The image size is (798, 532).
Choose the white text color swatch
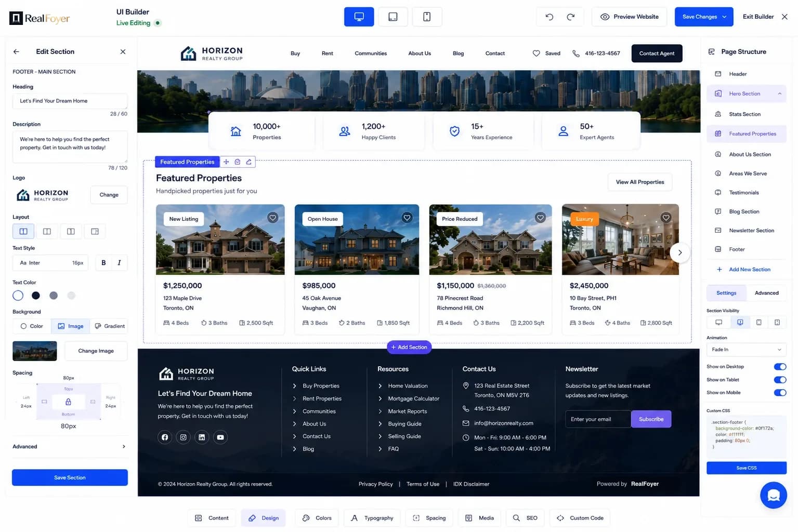click(18, 296)
